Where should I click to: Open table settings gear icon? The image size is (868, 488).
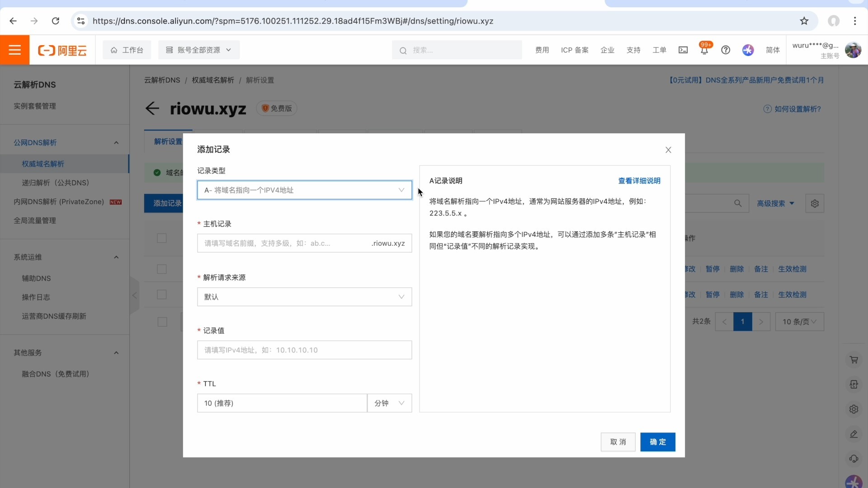(x=815, y=203)
